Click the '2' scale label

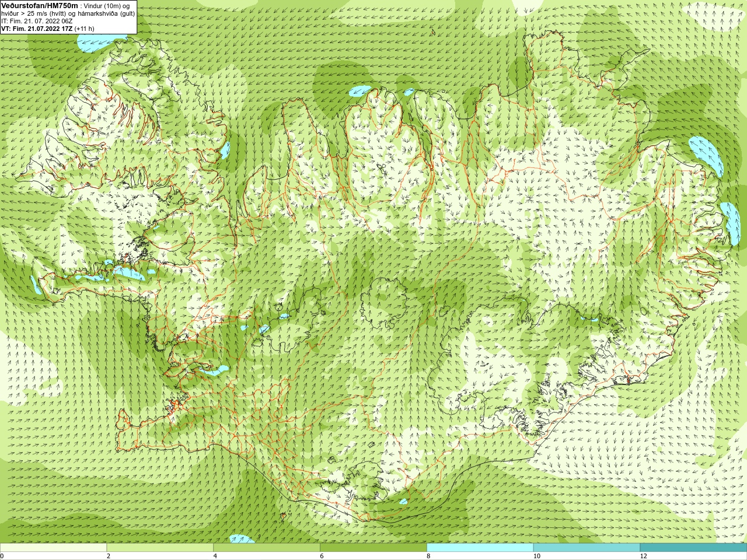tap(109, 556)
